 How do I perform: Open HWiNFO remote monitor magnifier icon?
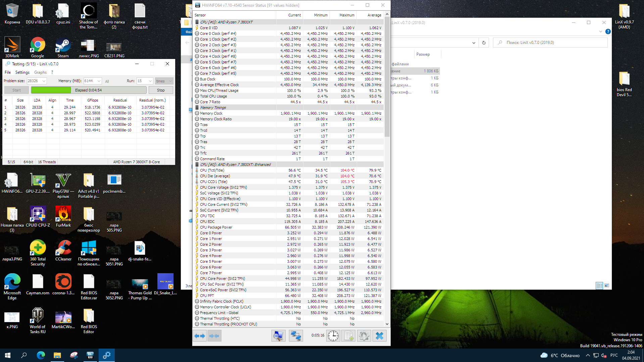(279, 336)
